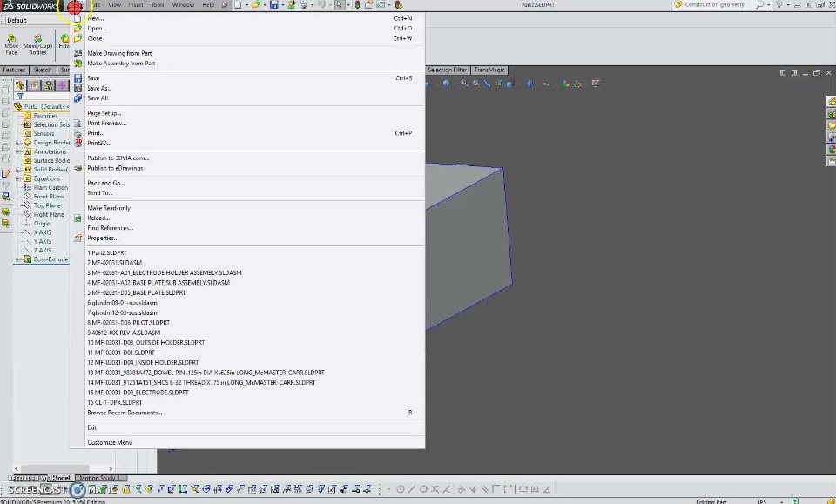The image size is (836, 504).
Task: Open the Options icon in top toolbar
Action: tap(381, 5)
